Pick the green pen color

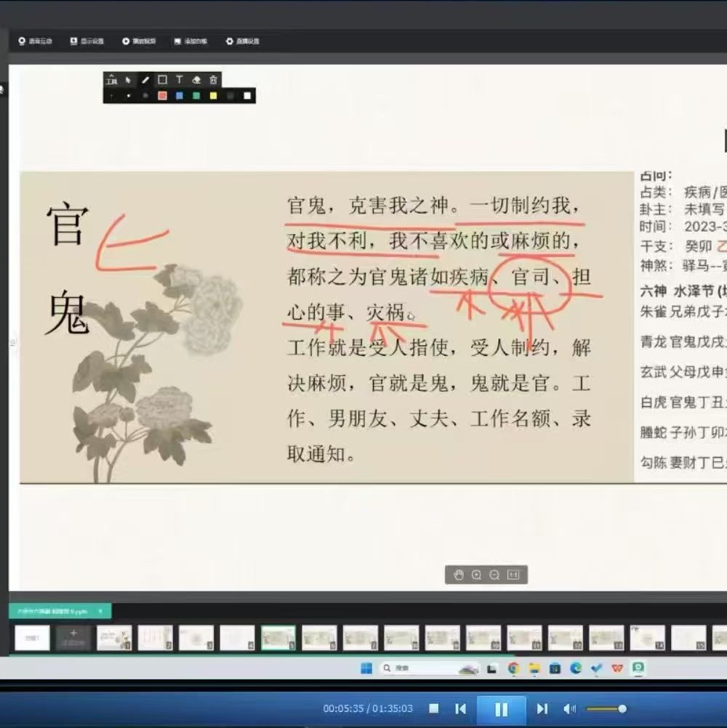[196, 96]
